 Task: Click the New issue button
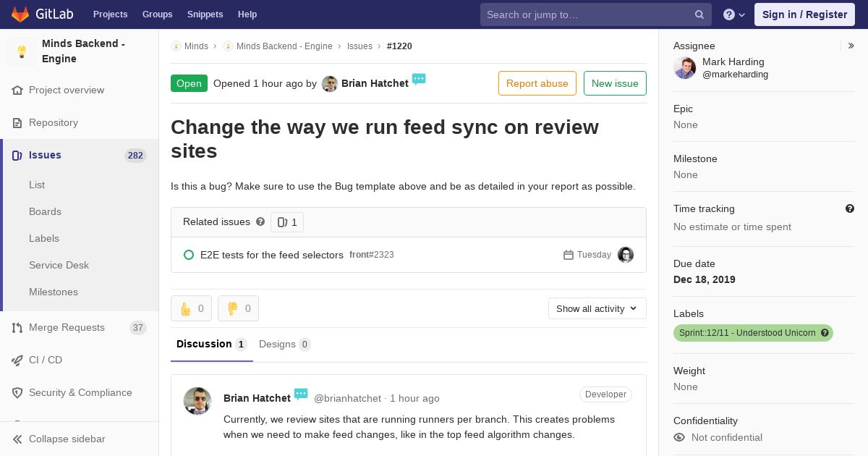(615, 83)
